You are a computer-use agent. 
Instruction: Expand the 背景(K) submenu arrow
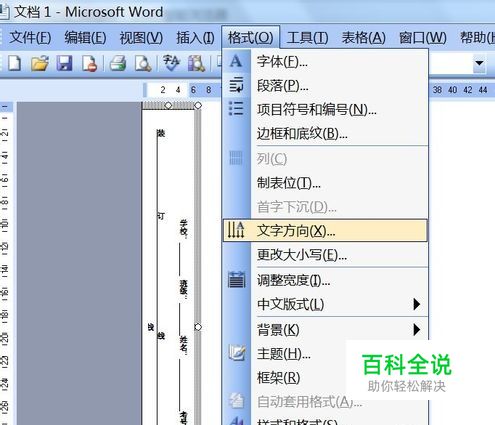416,329
